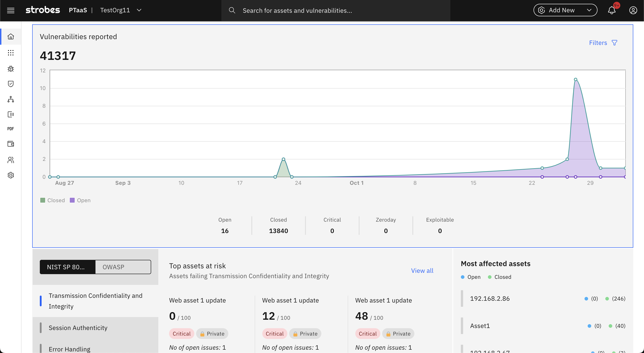
Task: Open the PDF reports sidebar icon
Action: tap(11, 129)
